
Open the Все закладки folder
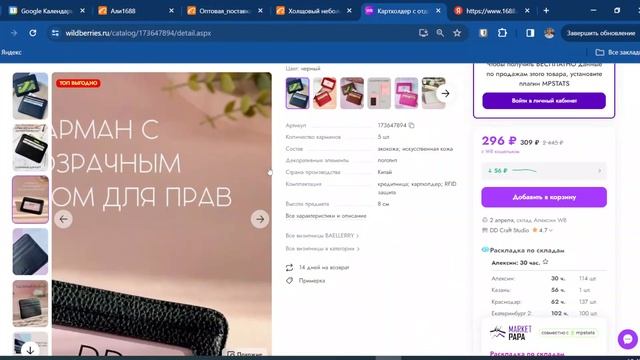[617, 52]
